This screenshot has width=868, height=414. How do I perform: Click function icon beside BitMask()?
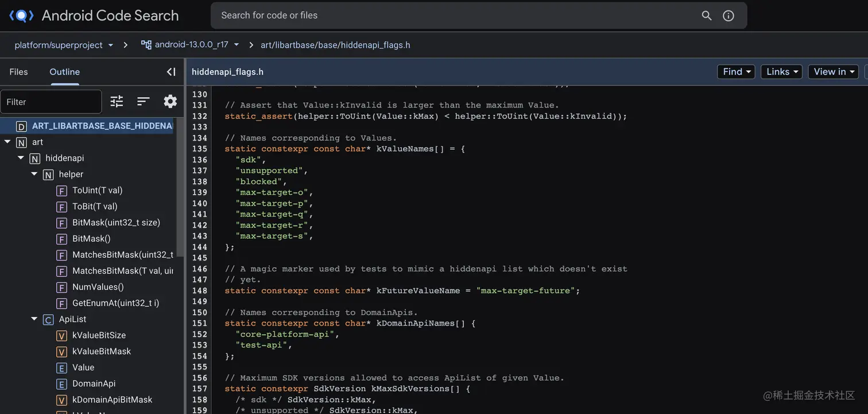point(61,239)
